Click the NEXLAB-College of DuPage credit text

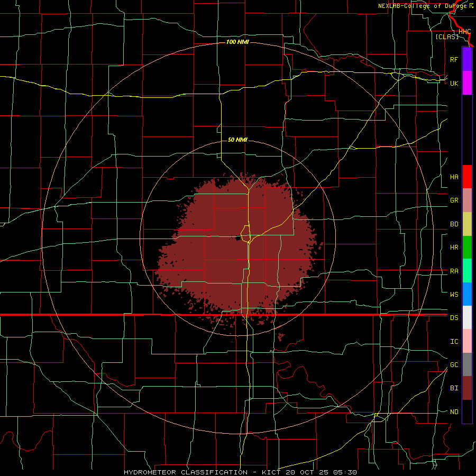[x=423, y=6]
